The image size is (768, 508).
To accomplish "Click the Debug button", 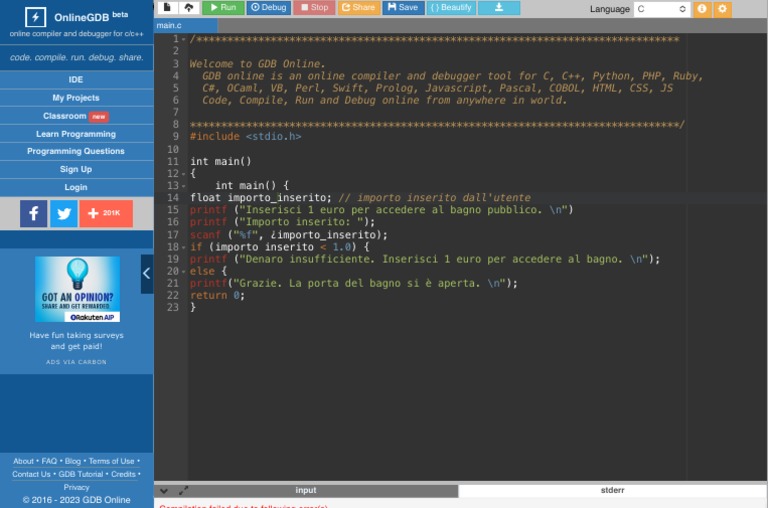I will click(x=268, y=8).
